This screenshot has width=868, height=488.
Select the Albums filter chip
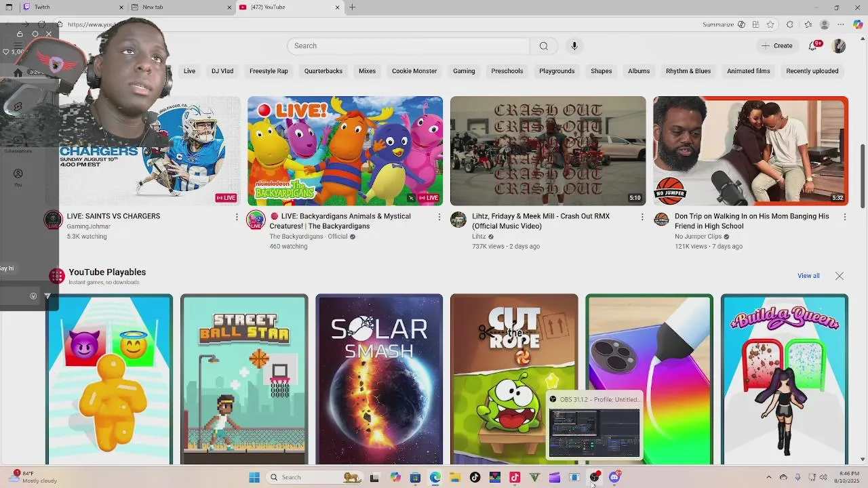(639, 71)
